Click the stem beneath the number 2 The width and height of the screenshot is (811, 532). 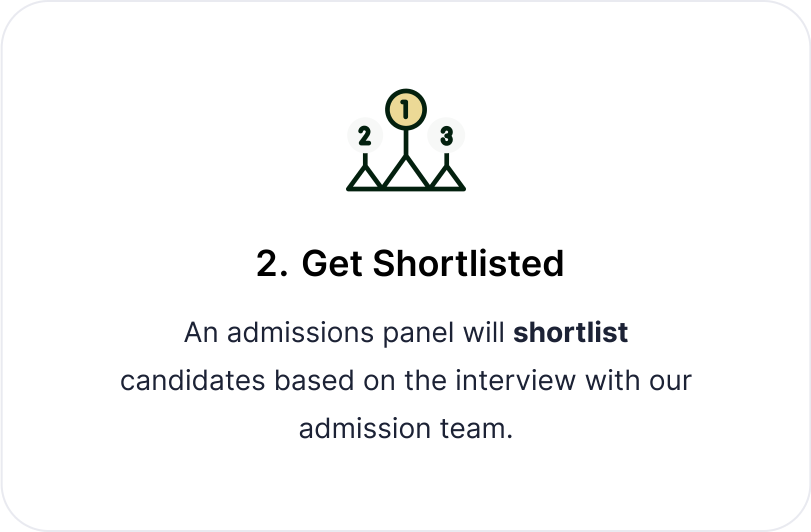click(x=364, y=156)
